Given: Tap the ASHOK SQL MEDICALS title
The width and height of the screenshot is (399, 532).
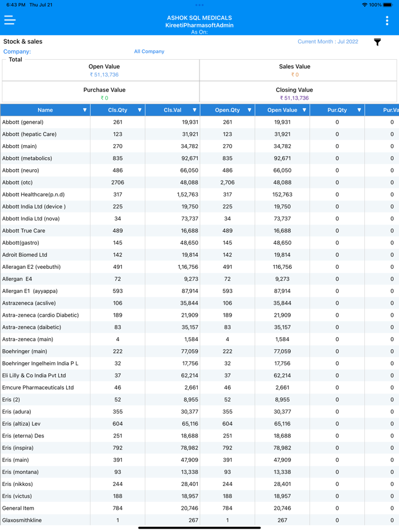Looking at the screenshot, I should (199, 18).
